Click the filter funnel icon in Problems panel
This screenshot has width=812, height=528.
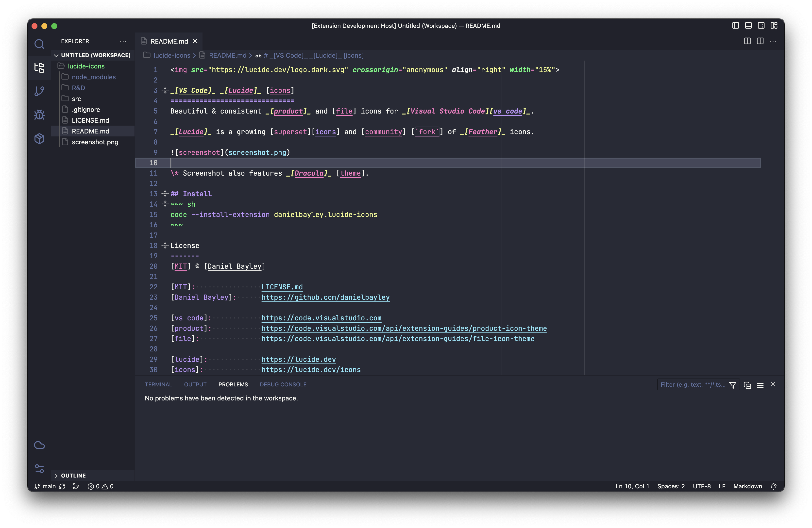click(732, 385)
